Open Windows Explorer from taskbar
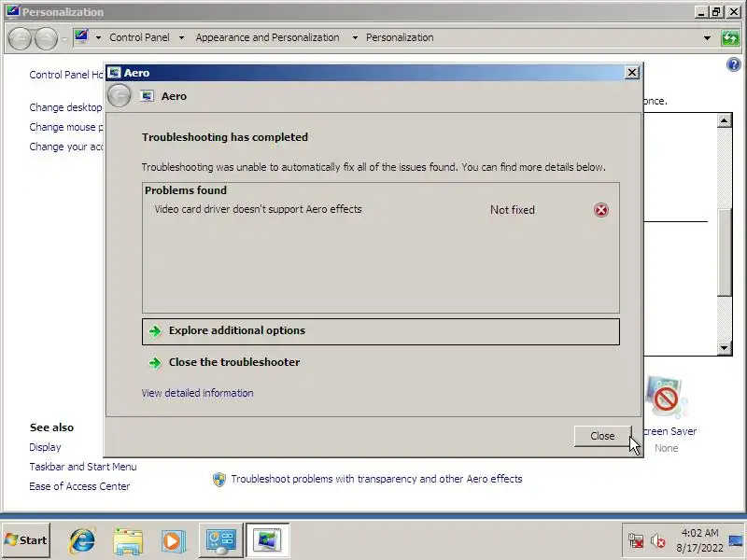 point(128,540)
